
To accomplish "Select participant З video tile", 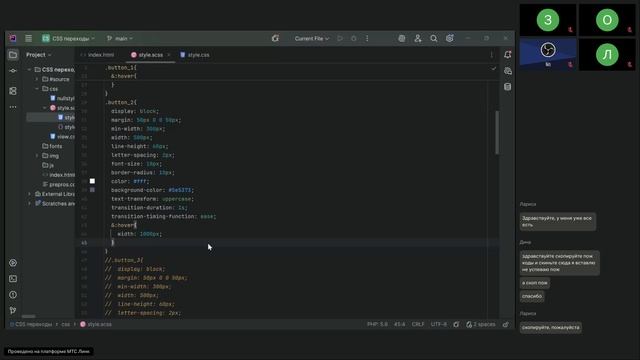I will click(548, 20).
